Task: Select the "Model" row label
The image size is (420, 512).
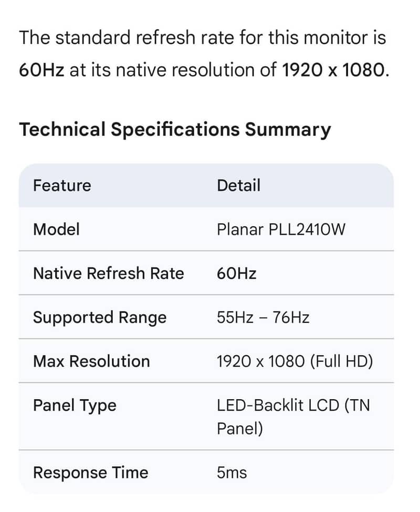Action: tap(56, 229)
